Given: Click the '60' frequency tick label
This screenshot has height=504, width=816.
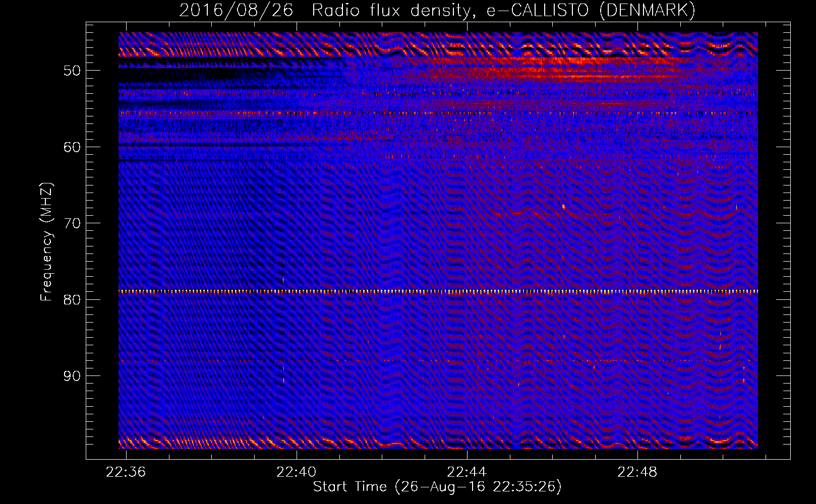Looking at the screenshot, I should (72, 147).
